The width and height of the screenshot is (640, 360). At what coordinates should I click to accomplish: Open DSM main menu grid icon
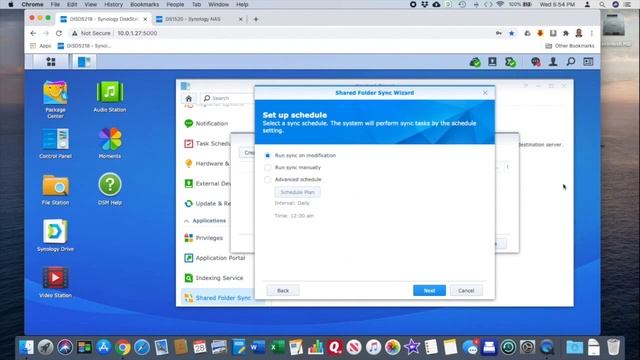(x=51, y=62)
